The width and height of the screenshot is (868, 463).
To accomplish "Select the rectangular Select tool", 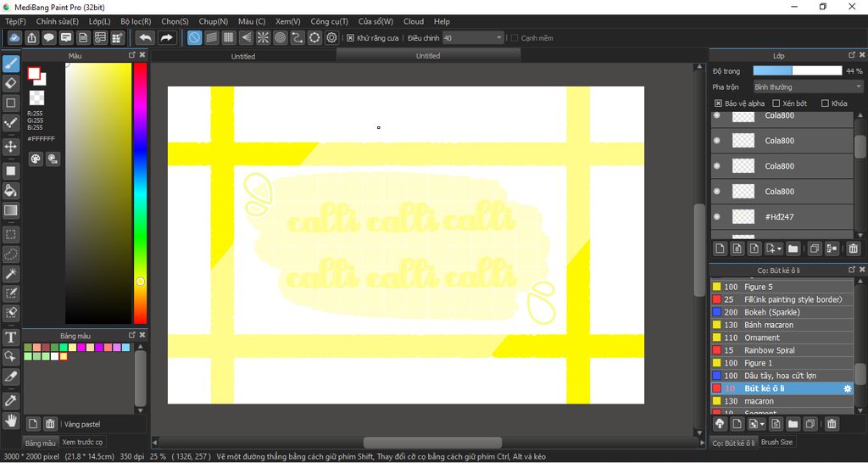I will point(11,234).
